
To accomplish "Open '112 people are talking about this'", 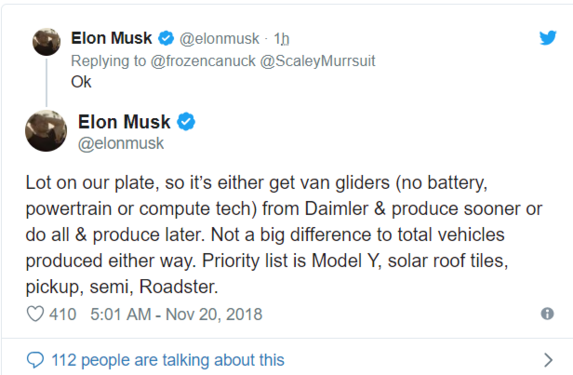I will tap(168, 360).
